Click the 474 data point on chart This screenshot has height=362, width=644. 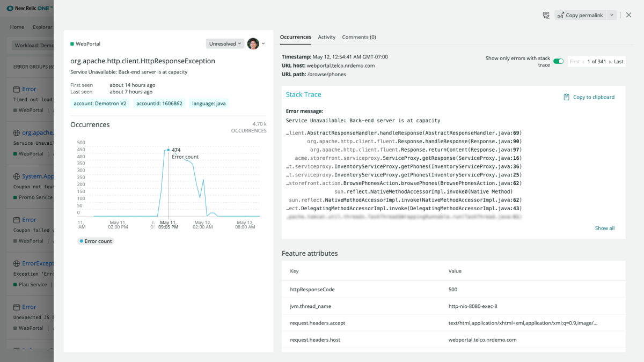[169, 150]
